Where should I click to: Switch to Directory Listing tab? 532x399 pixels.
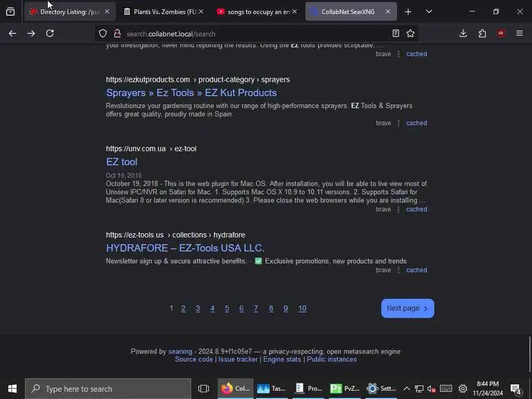coord(69,11)
